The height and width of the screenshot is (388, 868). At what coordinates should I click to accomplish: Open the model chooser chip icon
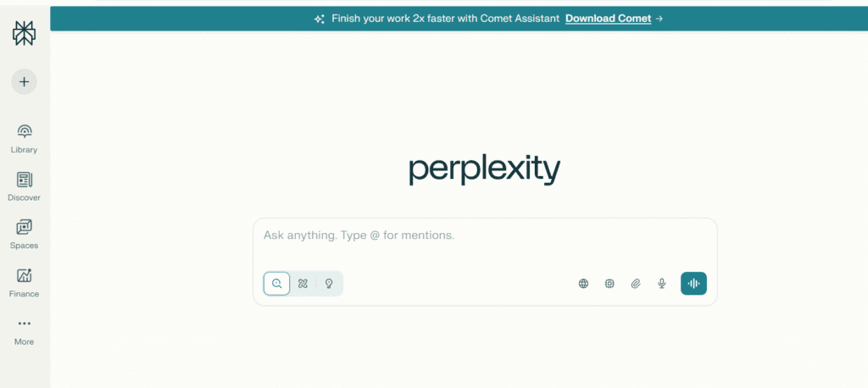click(x=609, y=284)
